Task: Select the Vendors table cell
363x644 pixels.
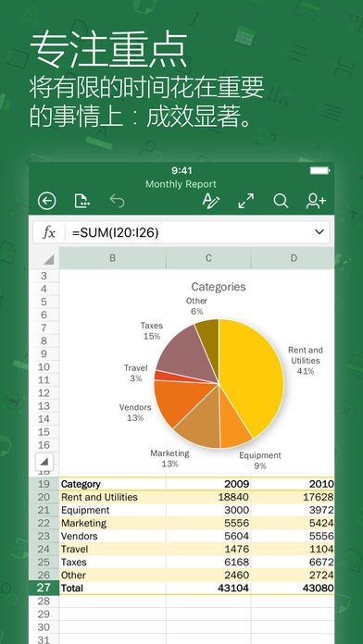Action: pyautogui.click(x=113, y=536)
